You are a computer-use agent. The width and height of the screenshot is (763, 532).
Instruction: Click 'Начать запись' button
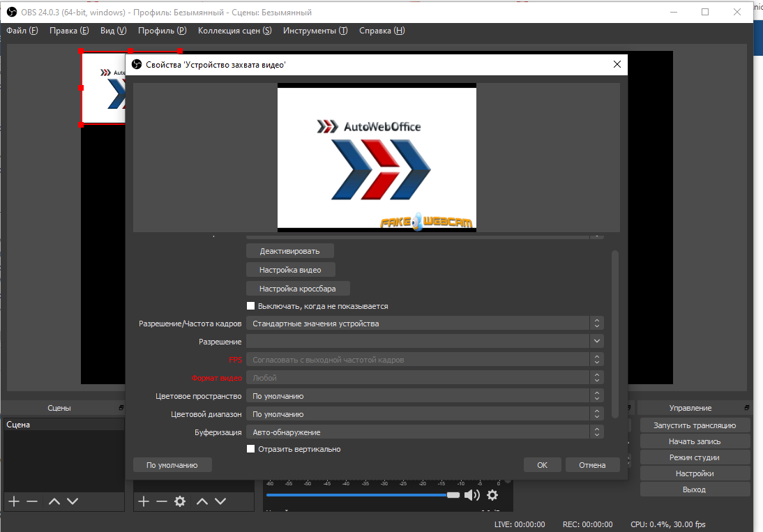pyautogui.click(x=695, y=441)
